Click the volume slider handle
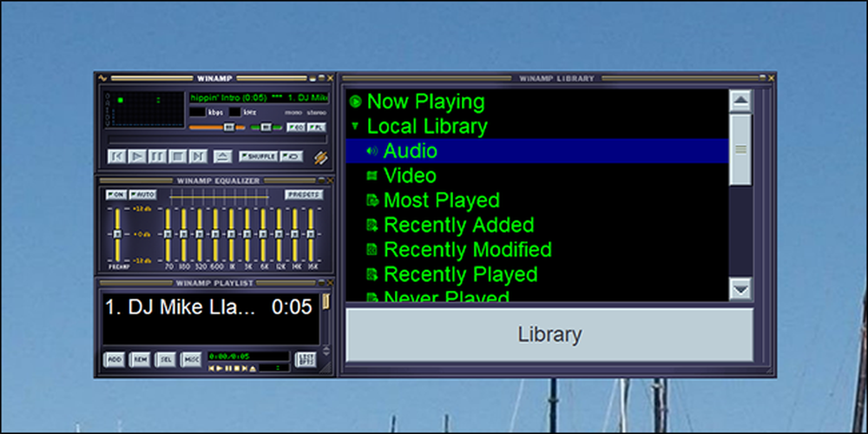The height and width of the screenshot is (434, 868). 228,128
